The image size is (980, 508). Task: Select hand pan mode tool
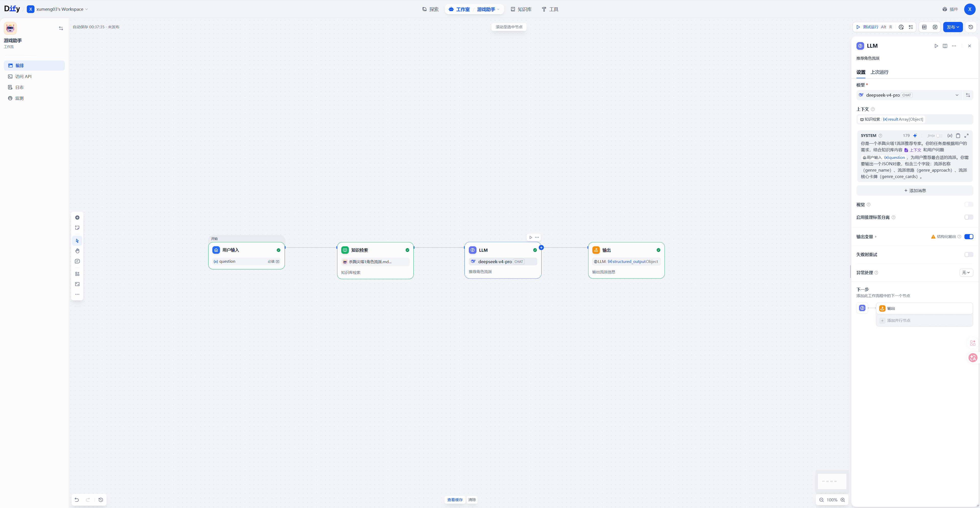tap(77, 251)
